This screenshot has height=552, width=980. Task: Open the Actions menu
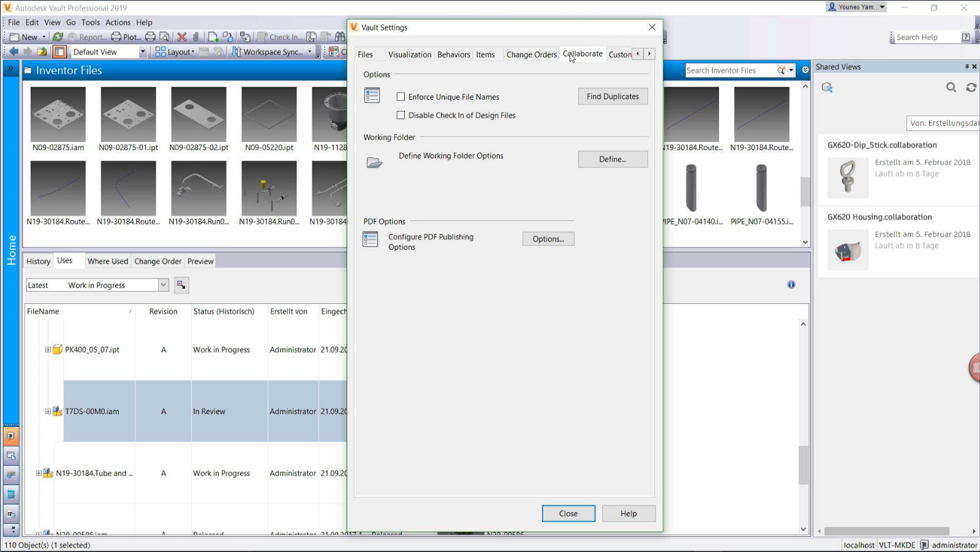coord(118,22)
